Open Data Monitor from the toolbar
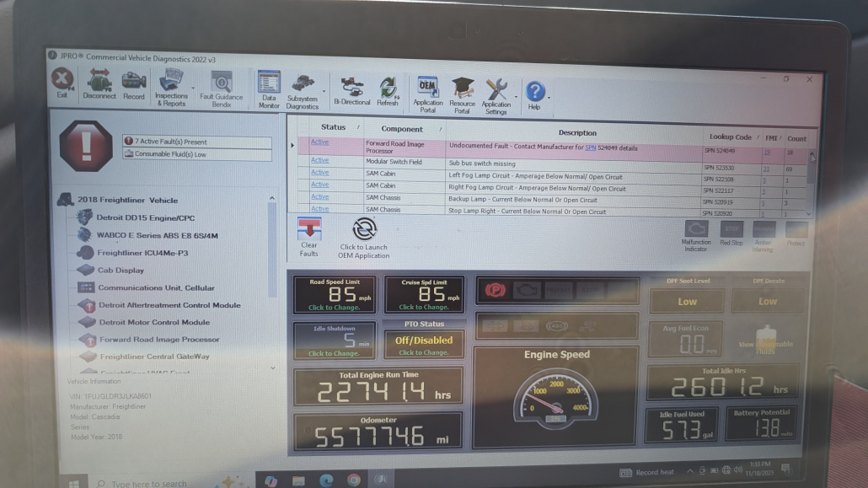 coord(269,88)
